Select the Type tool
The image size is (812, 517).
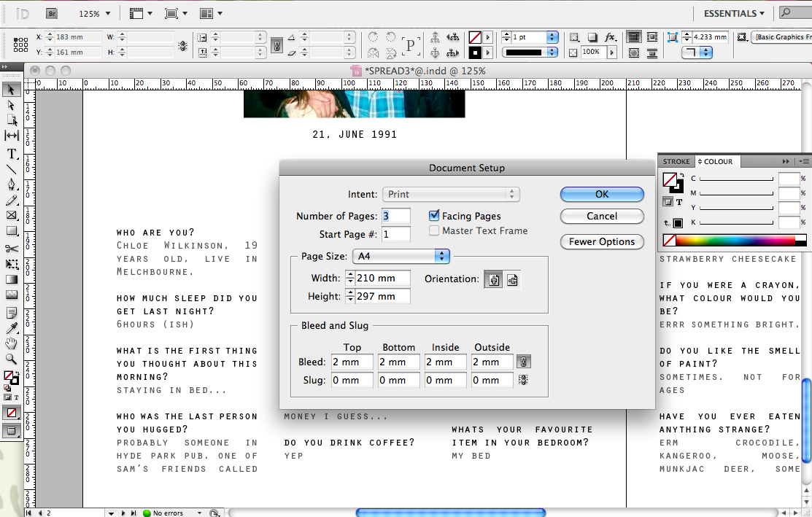point(10,154)
